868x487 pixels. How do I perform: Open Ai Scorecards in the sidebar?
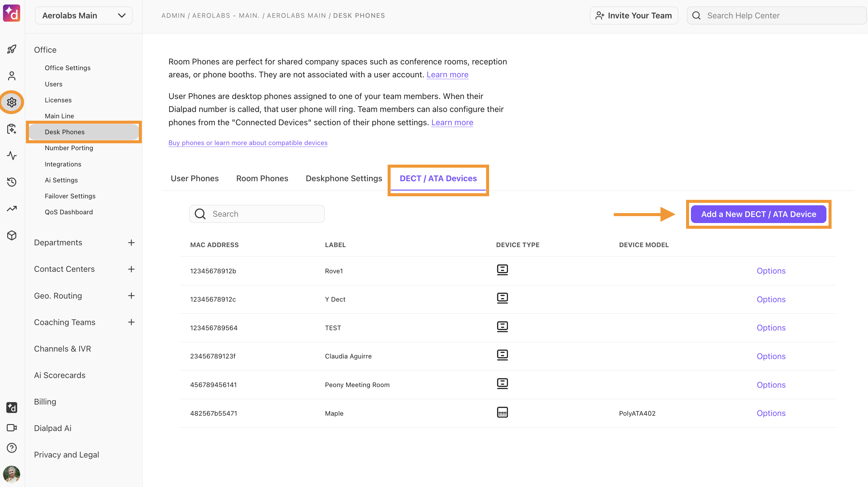tap(60, 375)
